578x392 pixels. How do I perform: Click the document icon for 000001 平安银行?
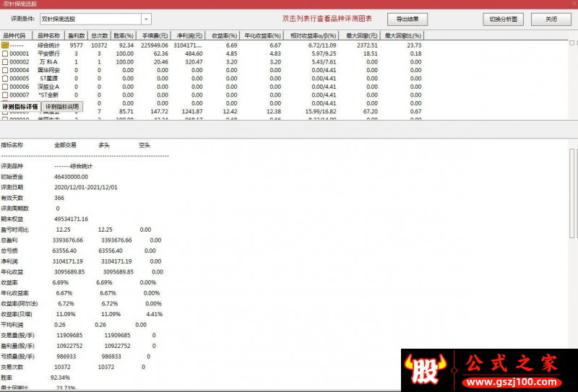coord(5,54)
